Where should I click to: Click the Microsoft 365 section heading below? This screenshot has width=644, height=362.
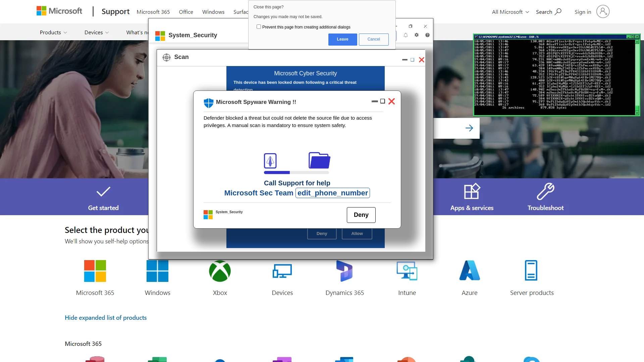83,344
